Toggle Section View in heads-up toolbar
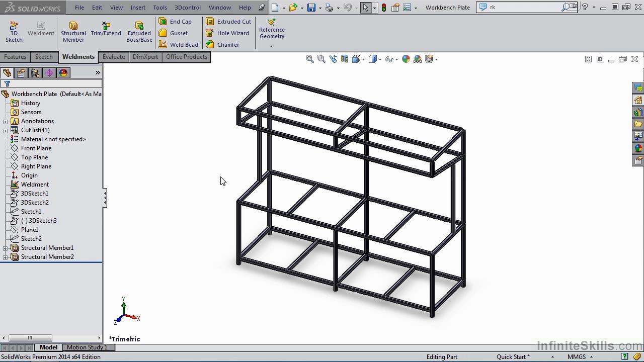The image size is (644, 362). coord(345,59)
